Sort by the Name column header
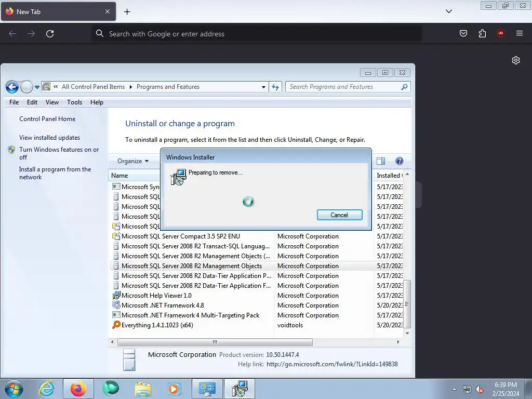 pyautogui.click(x=135, y=176)
